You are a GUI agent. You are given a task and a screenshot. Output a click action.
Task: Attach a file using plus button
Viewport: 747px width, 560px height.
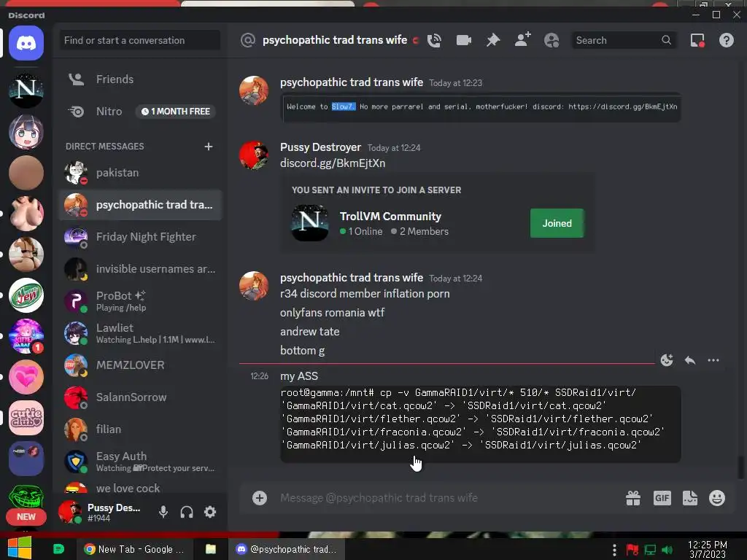(260, 498)
